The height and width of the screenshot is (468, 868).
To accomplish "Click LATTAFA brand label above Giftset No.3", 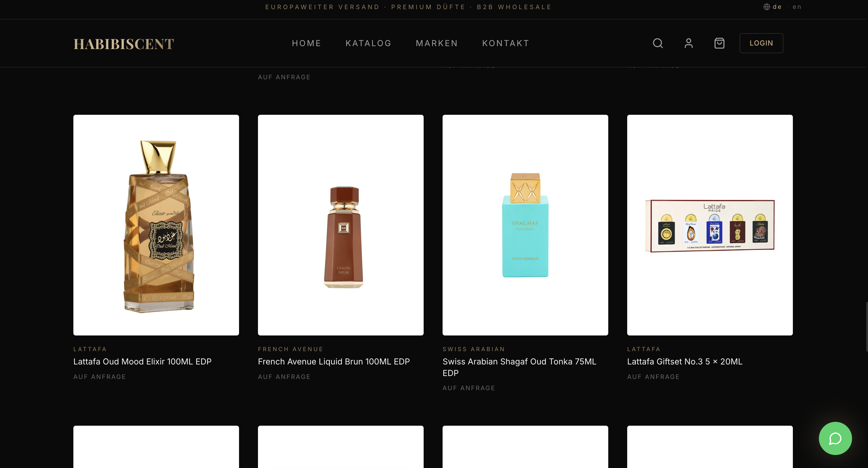I will (643, 349).
